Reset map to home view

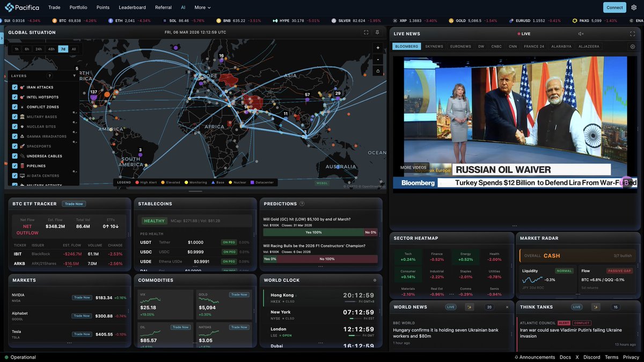(378, 71)
